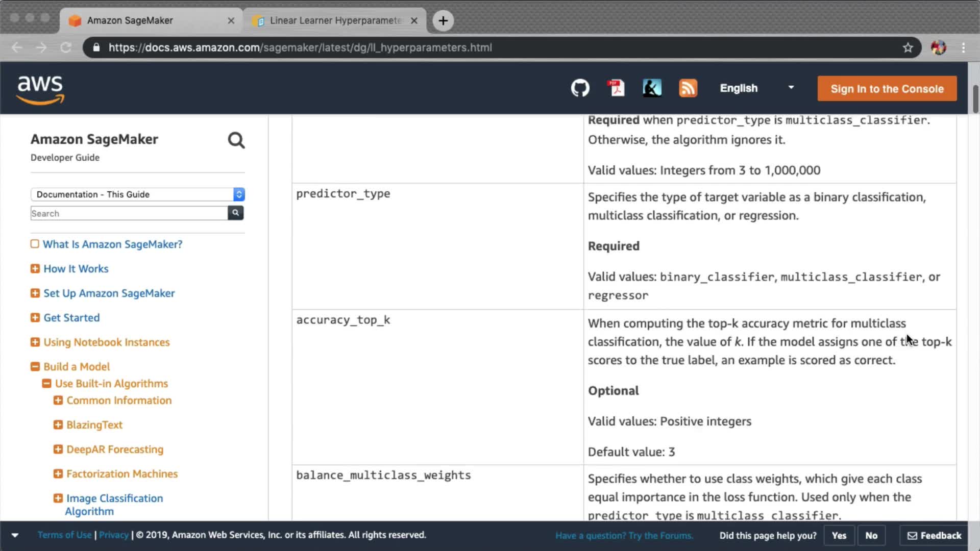The width and height of the screenshot is (980, 551).
Task: Collapse Use Built-in Algorithms section
Action: coord(46,383)
